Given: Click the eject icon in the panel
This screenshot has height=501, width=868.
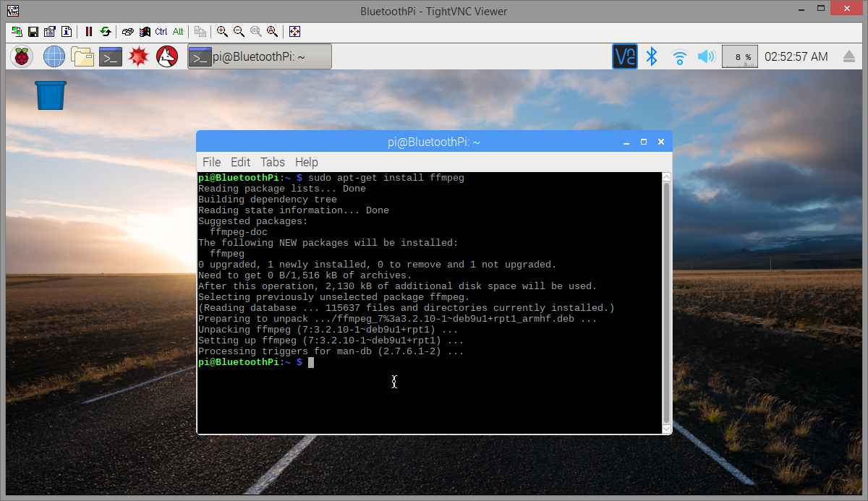Looking at the screenshot, I should (x=849, y=56).
